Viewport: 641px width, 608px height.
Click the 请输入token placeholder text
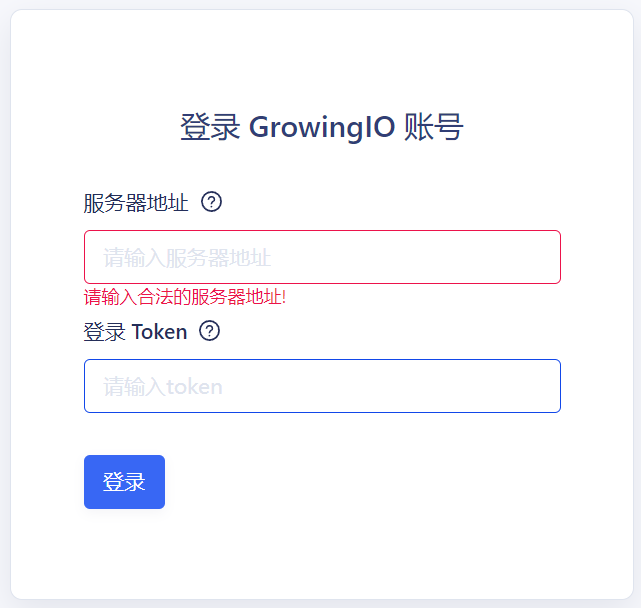163,387
